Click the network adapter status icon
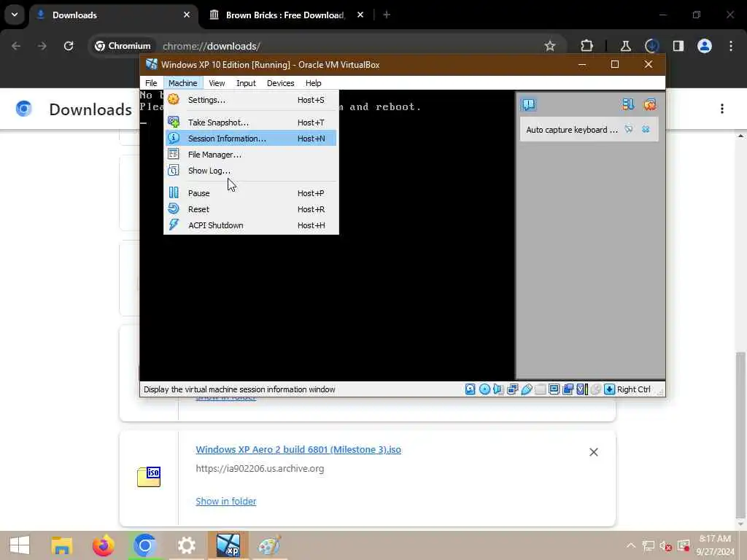The width and height of the screenshot is (747, 560). (513, 389)
